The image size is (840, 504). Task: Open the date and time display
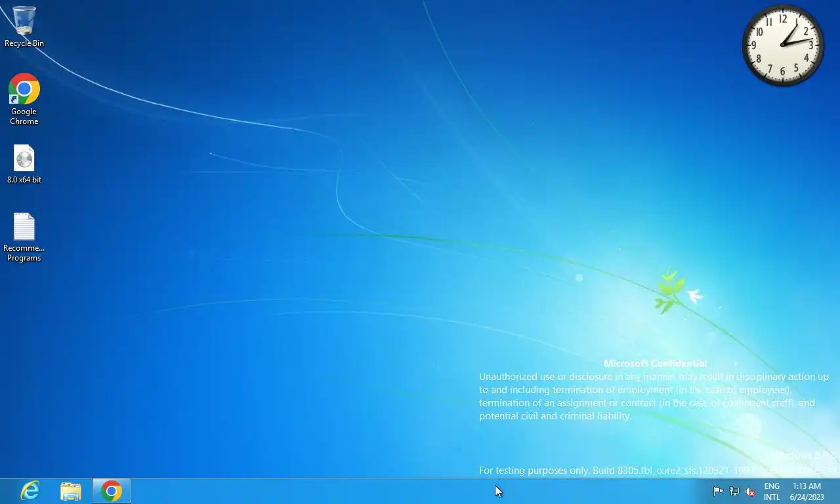tap(807, 492)
